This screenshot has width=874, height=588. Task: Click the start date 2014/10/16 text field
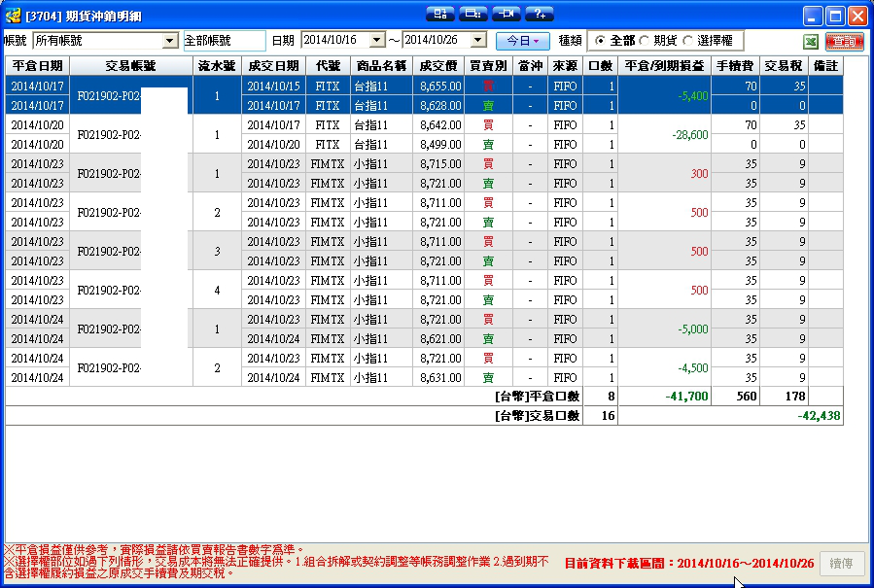click(335, 40)
